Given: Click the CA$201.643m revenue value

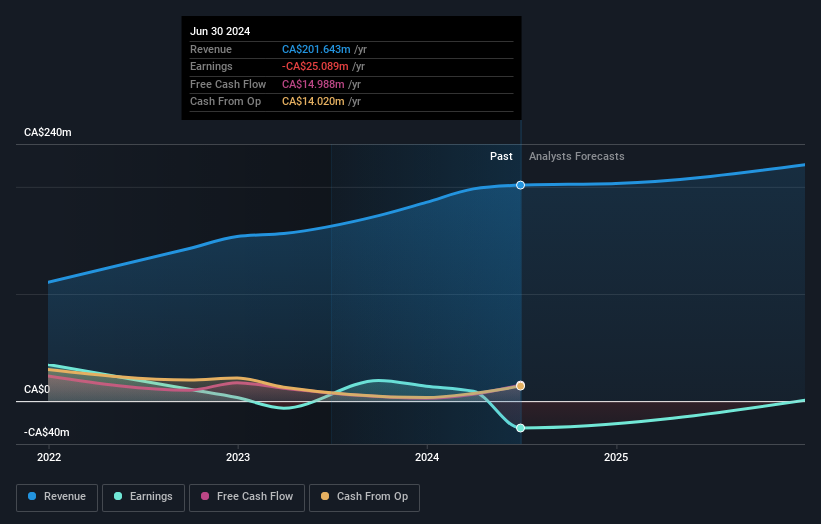Looking at the screenshot, I should coord(316,49).
